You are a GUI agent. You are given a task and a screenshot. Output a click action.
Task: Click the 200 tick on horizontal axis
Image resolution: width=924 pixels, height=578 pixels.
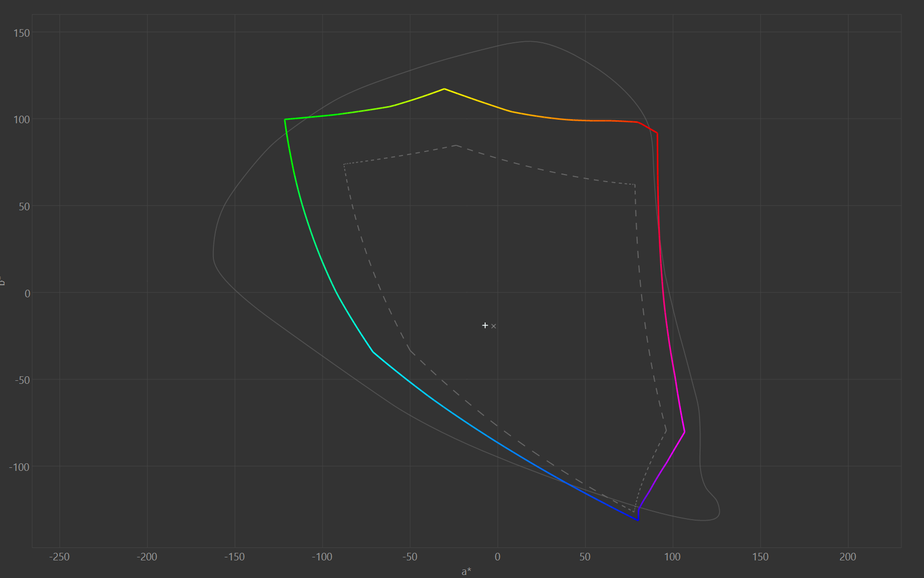pyautogui.click(x=848, y=557)
